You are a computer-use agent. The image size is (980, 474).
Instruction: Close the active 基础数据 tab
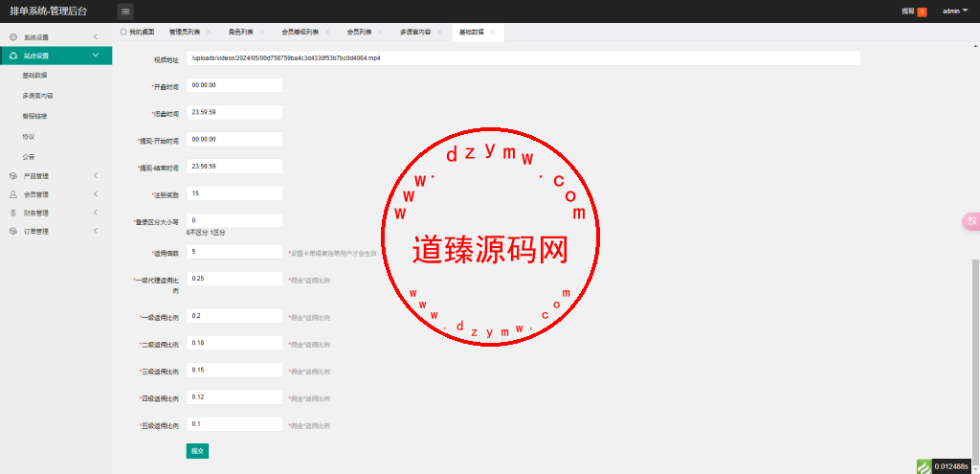(x=493, y=32)
